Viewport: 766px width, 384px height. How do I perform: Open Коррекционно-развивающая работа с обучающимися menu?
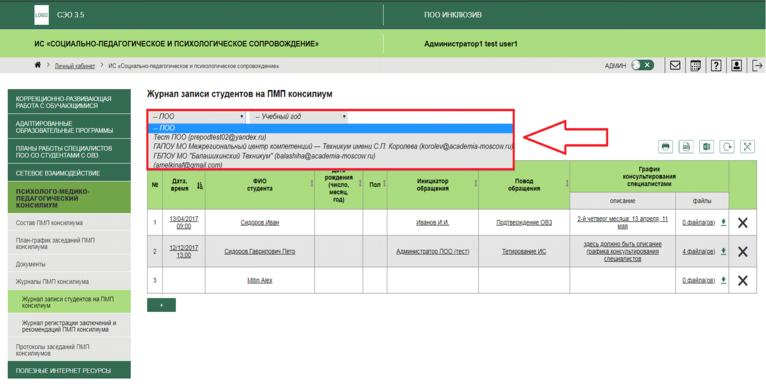click(x=69, y=102)
